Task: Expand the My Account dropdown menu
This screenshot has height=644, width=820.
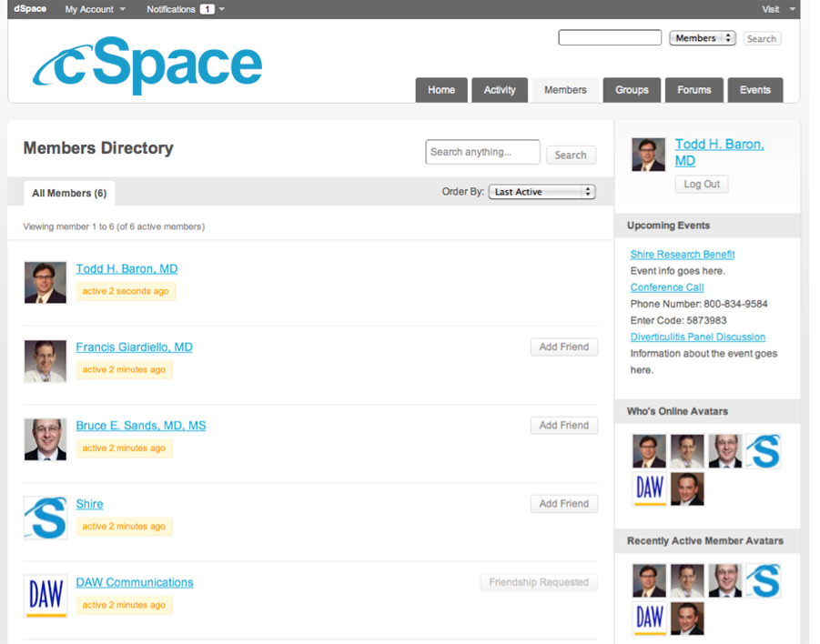Action: (95, 9)
